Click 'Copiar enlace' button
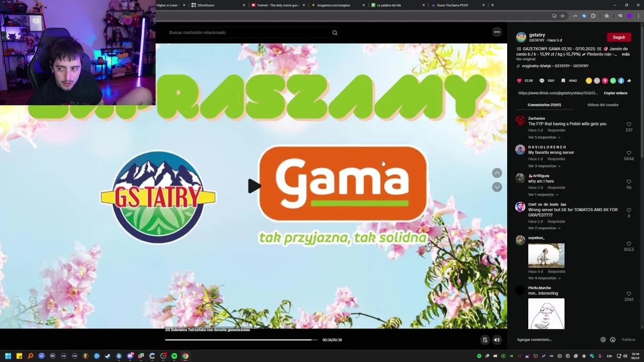Viewport: 644px width, 362px height. click(615, 93)
